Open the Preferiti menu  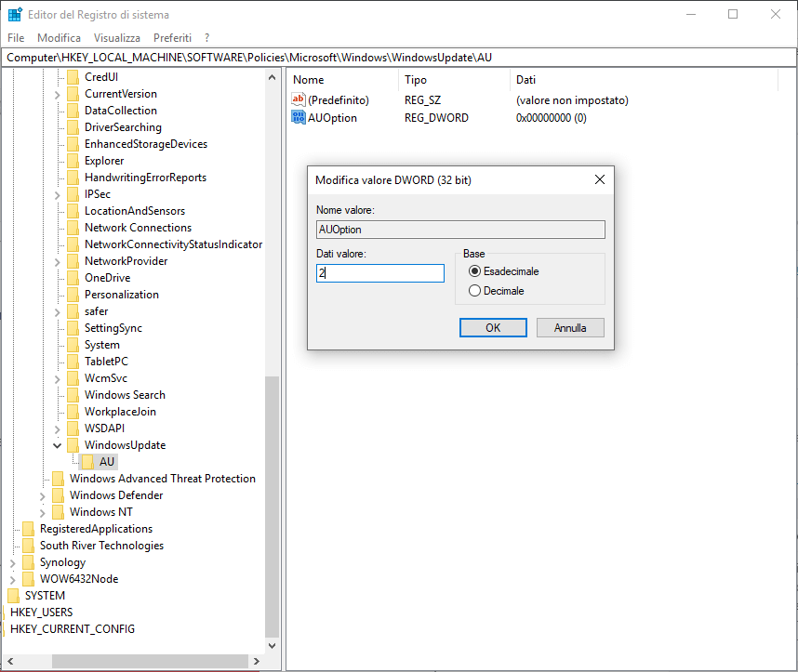[x=172, y=38]
